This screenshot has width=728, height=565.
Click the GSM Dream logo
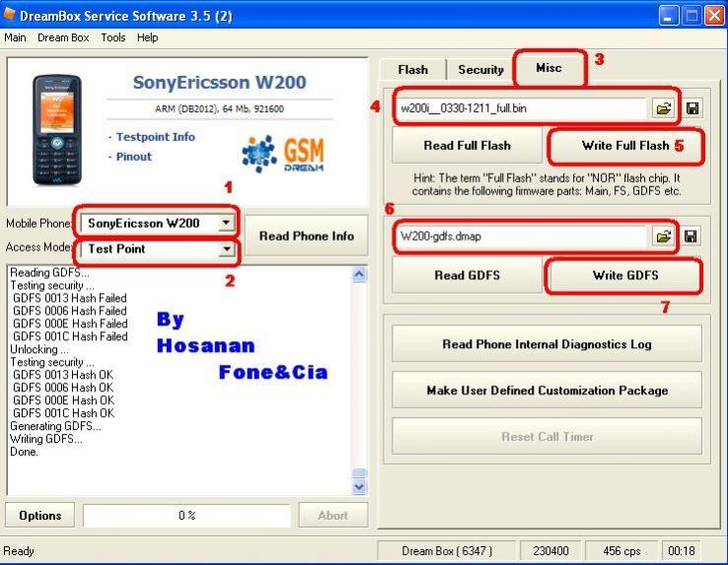tap(283, 155)
